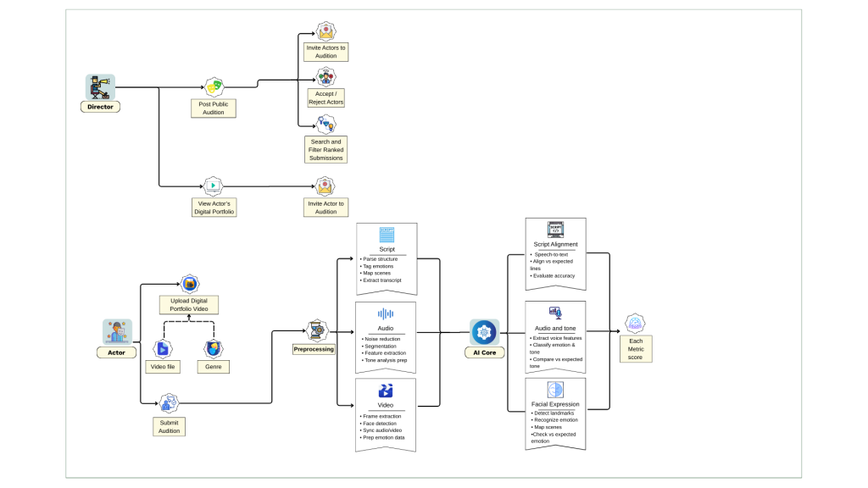Click the 'Tag emotions' bullet text

378,266
